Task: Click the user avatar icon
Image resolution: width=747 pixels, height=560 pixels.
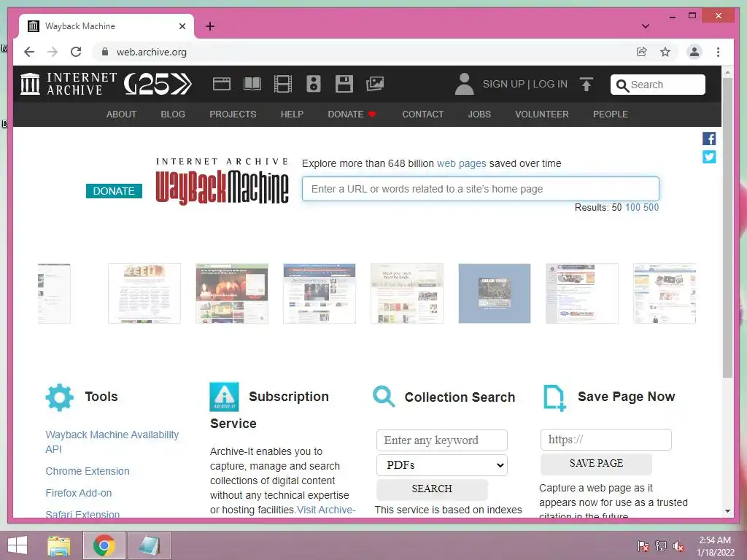Action: (464, 84)
